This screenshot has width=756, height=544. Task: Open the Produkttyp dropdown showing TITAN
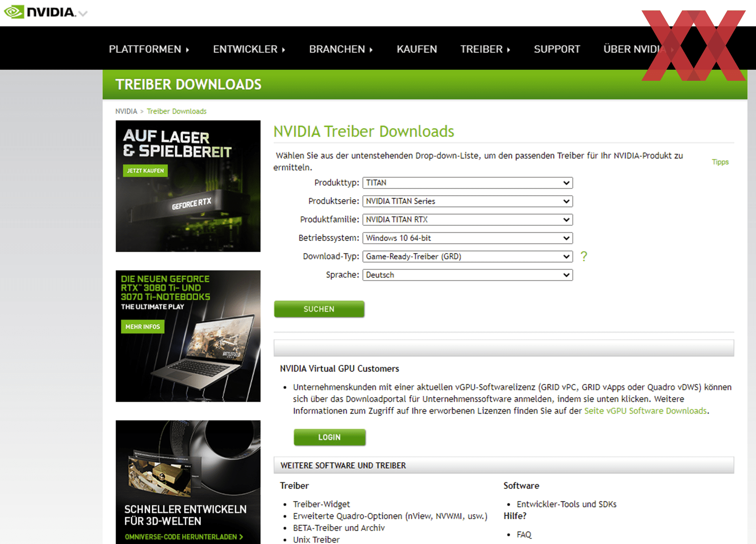tap(467, 183)
